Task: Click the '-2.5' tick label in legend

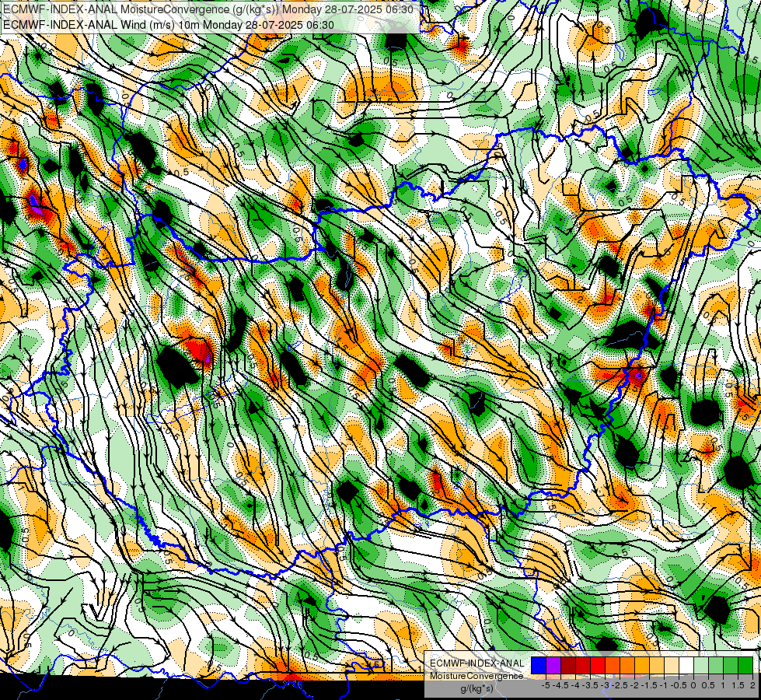Action: 620,685
